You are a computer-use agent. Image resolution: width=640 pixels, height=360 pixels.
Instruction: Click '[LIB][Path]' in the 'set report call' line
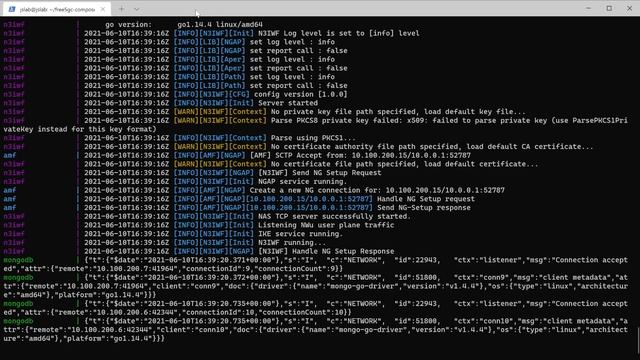[x=222, y=86]
